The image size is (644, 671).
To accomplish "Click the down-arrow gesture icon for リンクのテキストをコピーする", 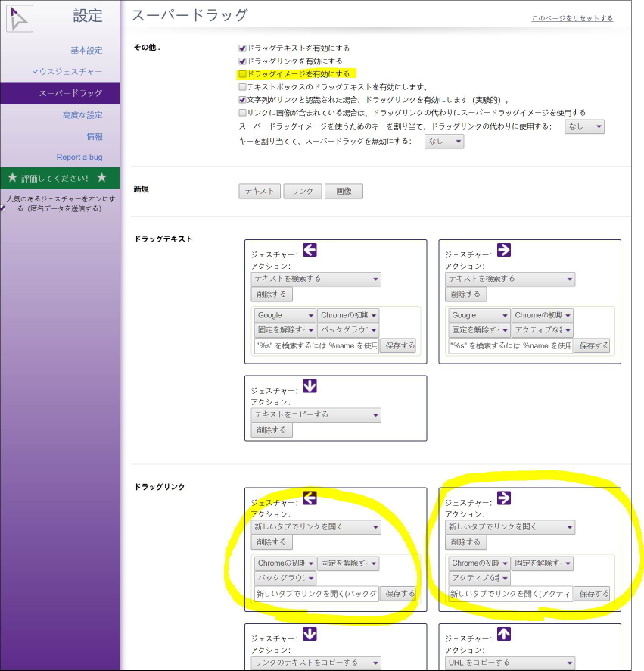I will [x=309, y=635].
